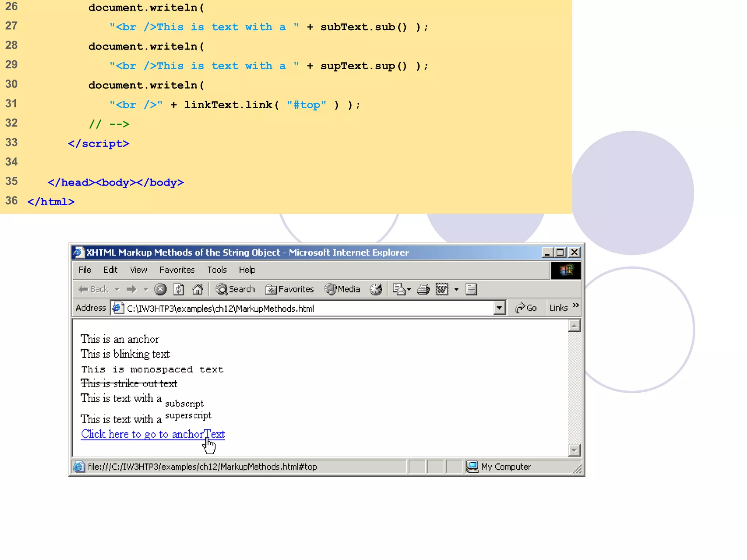Click the Print icon
Image resolution: width=747 pixels, height=560 pixels.
pyautogui.click(x=423, y=289)
